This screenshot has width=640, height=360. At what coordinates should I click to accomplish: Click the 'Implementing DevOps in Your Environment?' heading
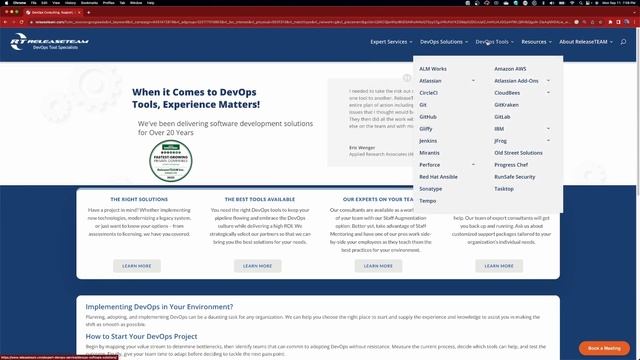(x=159, y=307)
